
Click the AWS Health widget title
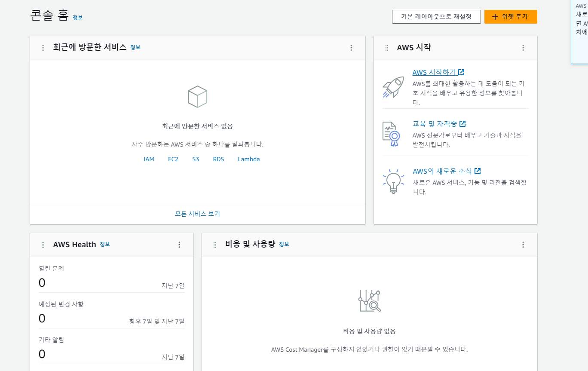[x=75, y=245]
